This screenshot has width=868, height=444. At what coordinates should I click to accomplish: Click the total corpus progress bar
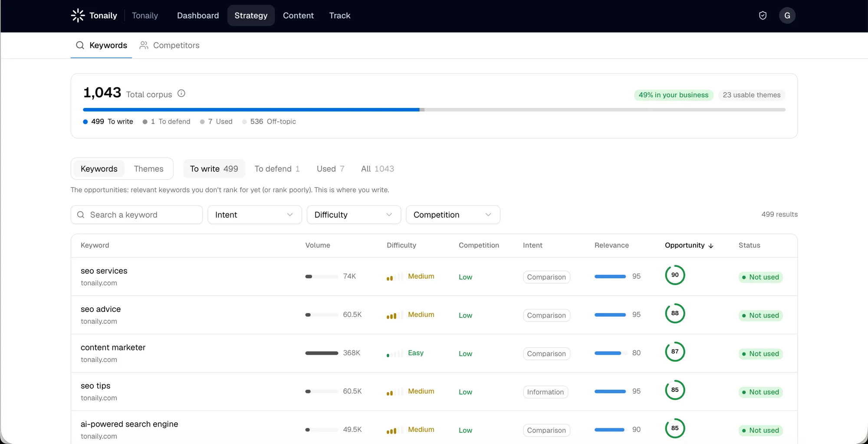coord(434,110)
